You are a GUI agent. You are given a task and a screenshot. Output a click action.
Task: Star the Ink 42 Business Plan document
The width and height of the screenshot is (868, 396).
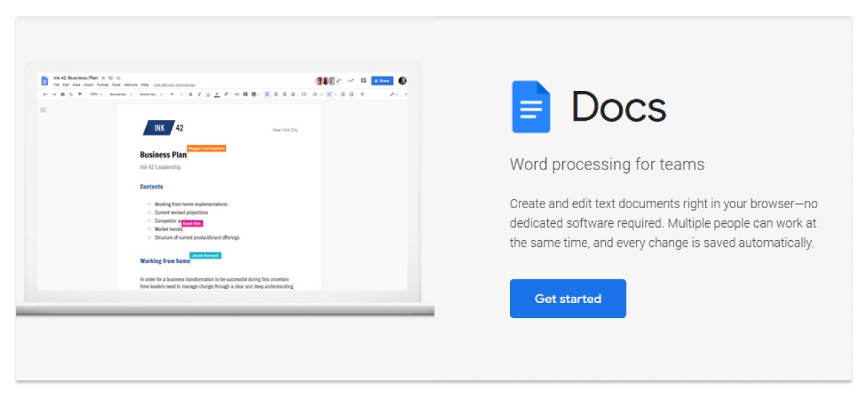point(104,77)
